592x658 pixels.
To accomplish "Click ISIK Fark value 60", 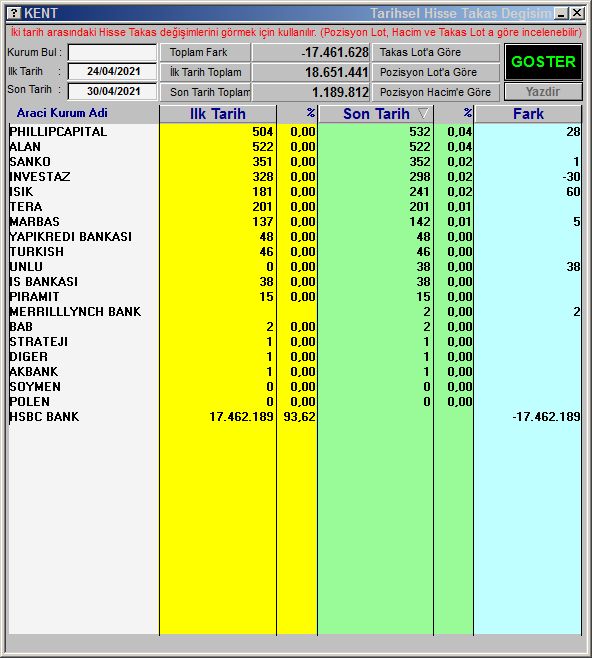I will (x=573, y=192).
